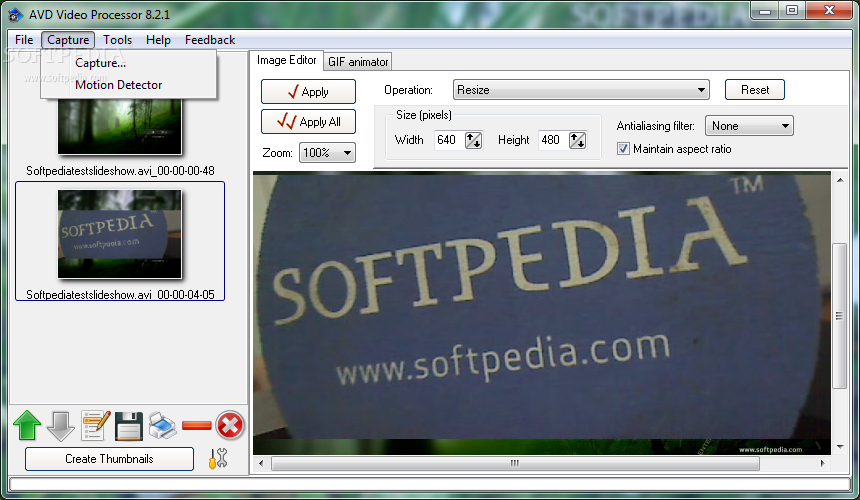Viewport: 860px width, 500px height.
Task: Open the Antialiasing filter dropdown
Action: (749, 126)
